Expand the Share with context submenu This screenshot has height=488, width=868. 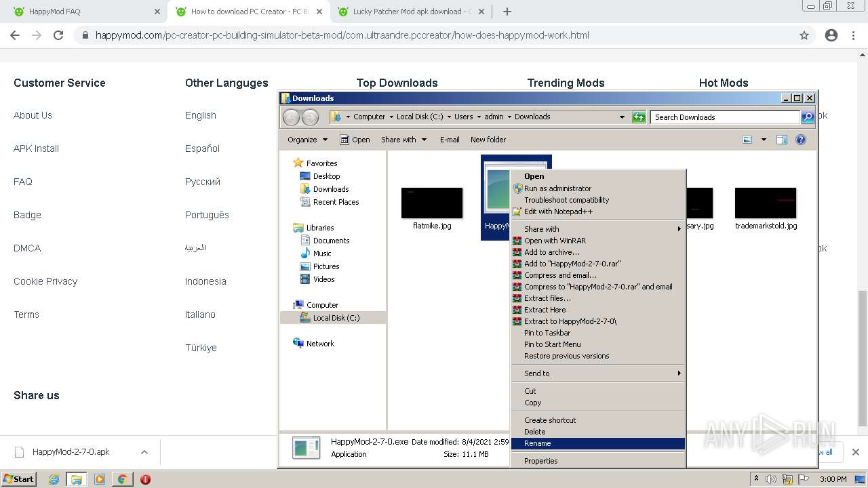597,229
